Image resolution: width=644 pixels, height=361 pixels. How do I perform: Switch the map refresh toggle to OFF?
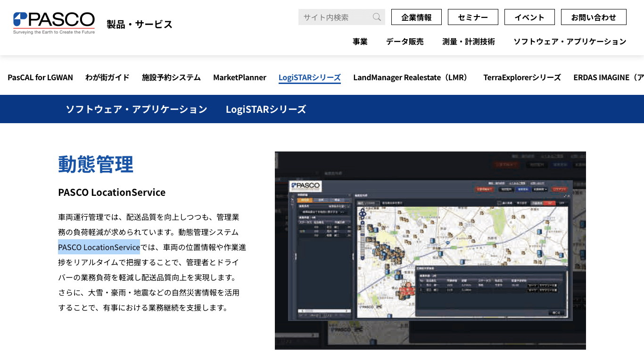point(561,203)
